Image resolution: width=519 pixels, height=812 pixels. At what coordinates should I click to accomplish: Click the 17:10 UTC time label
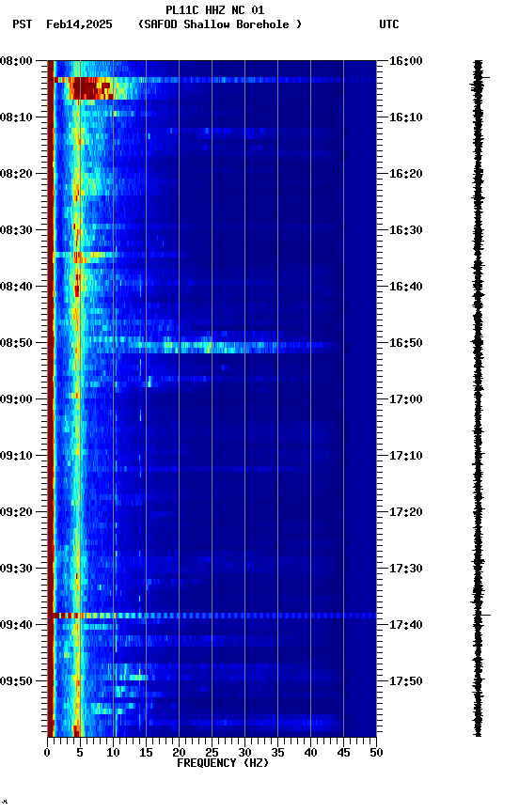tap(406, 456)
